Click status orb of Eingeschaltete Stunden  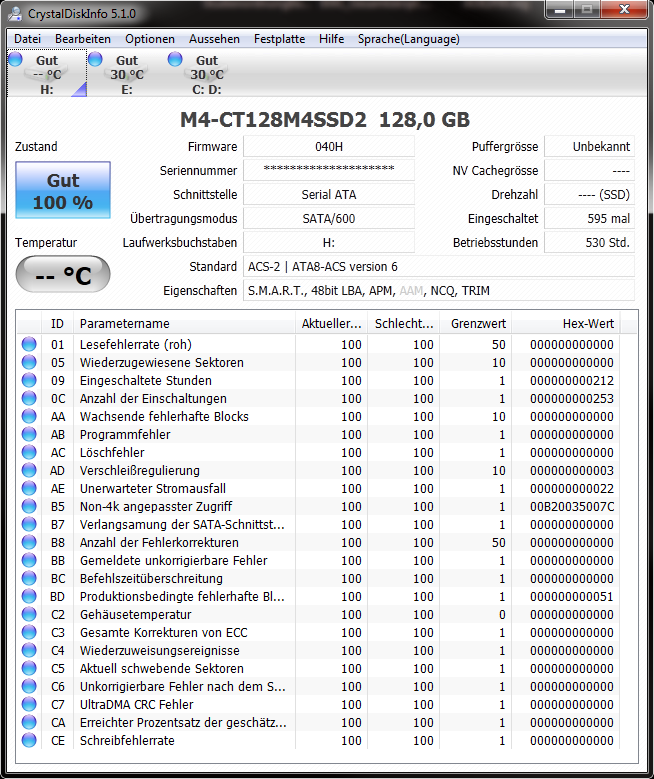29,380
